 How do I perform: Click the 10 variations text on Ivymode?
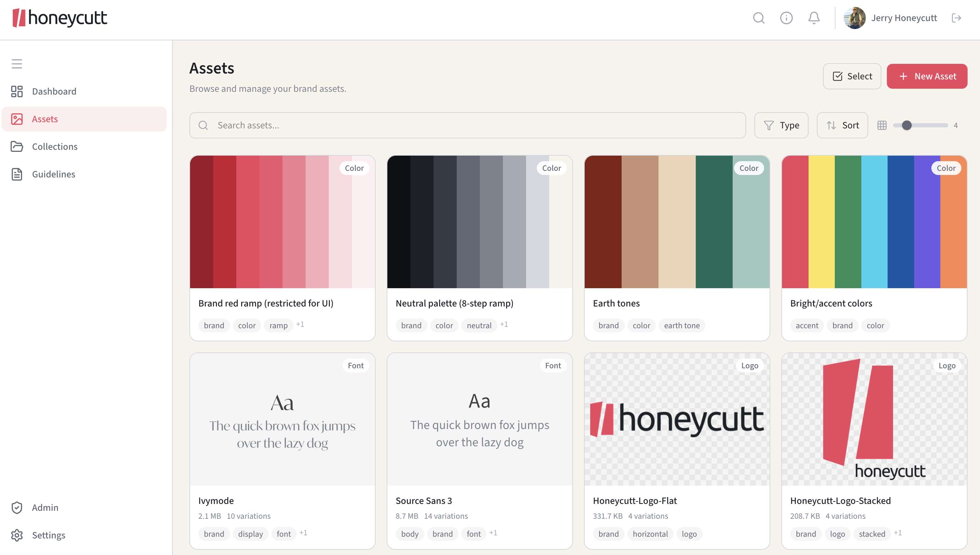249,516
